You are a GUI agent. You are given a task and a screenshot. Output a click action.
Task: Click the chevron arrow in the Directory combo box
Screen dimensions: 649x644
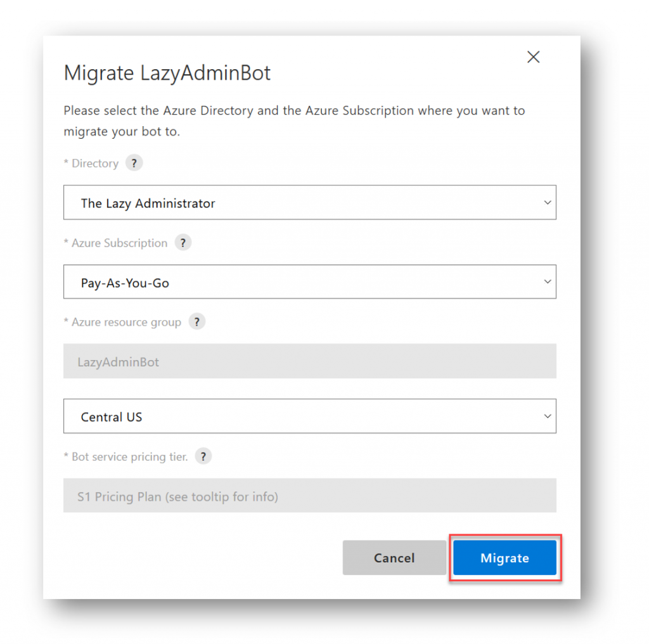pyautogui.click(x=547, y=203)
